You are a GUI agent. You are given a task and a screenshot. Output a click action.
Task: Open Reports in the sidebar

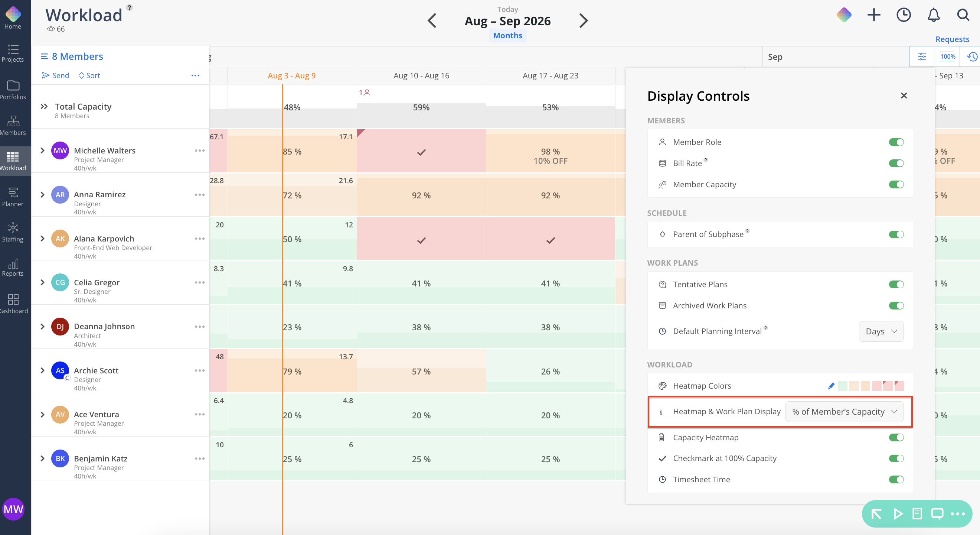(13, 267)
